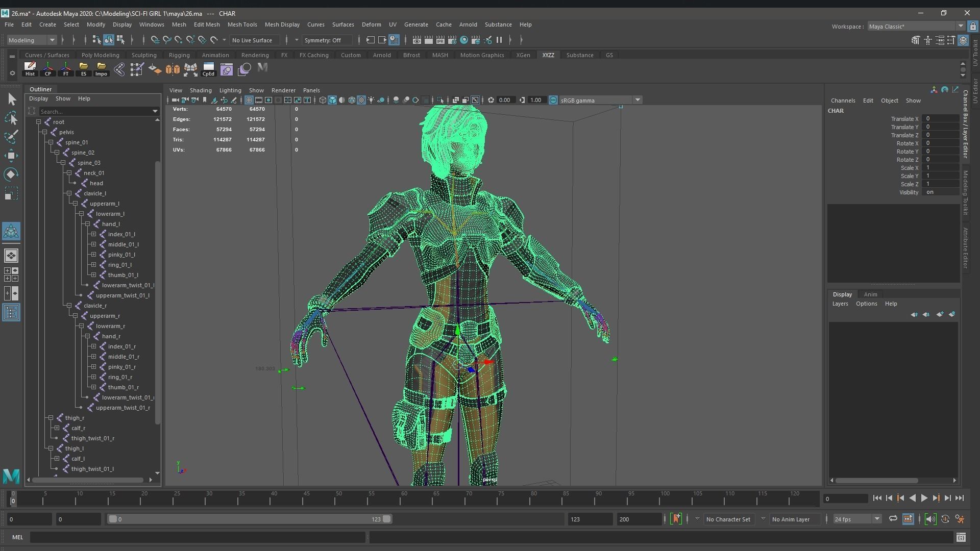
Task: Click the ES folder shelf icon
Action: 84,69
